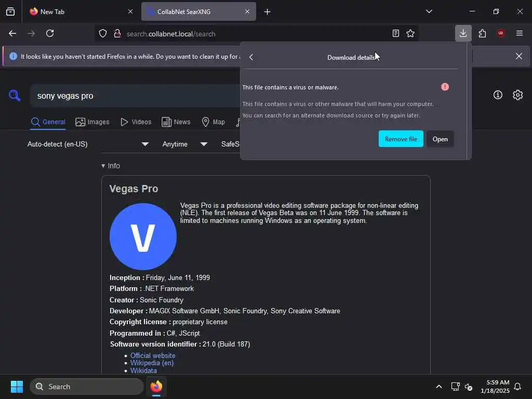This screenshot has height=399, width=532.
Task: Select the Images search category
Action: coord(92,122)
